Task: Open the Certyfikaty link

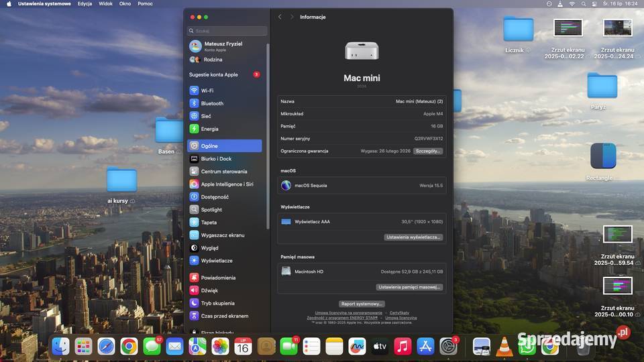Action: (x=399, y=313)
